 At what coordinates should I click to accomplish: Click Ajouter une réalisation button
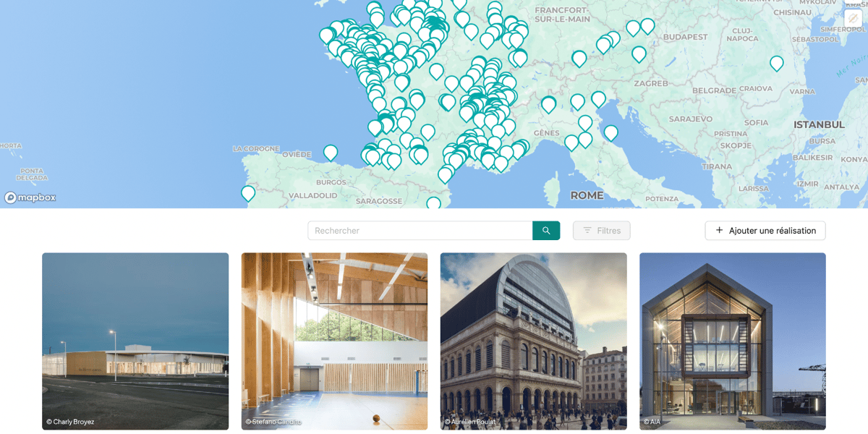point(765,231)
